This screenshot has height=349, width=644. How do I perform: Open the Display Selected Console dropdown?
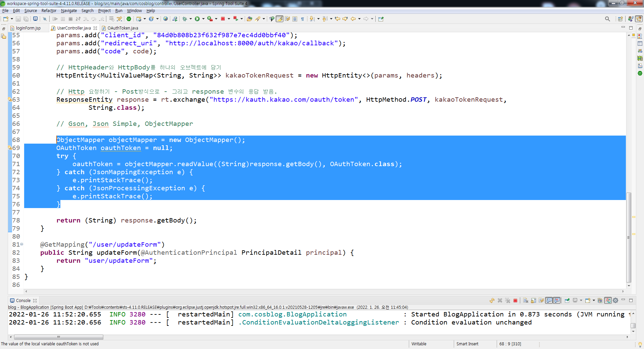(x=581, y=301)
